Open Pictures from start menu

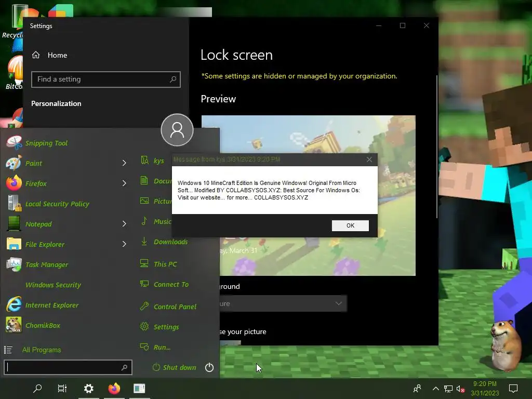[156, 201]
